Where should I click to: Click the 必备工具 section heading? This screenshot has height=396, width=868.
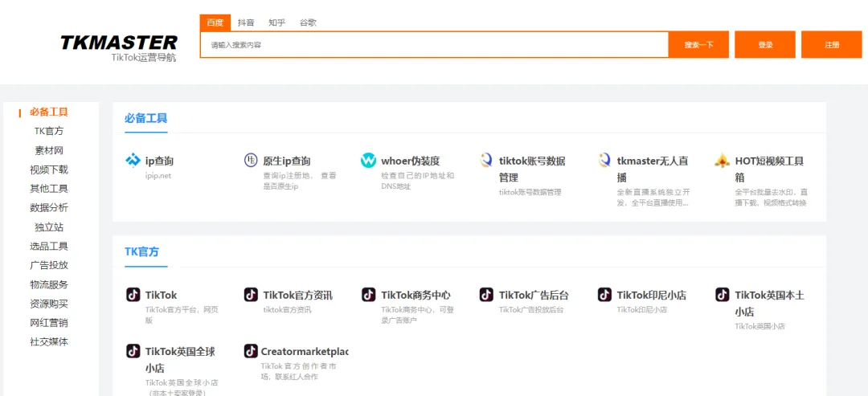click(x=145, y=118)
